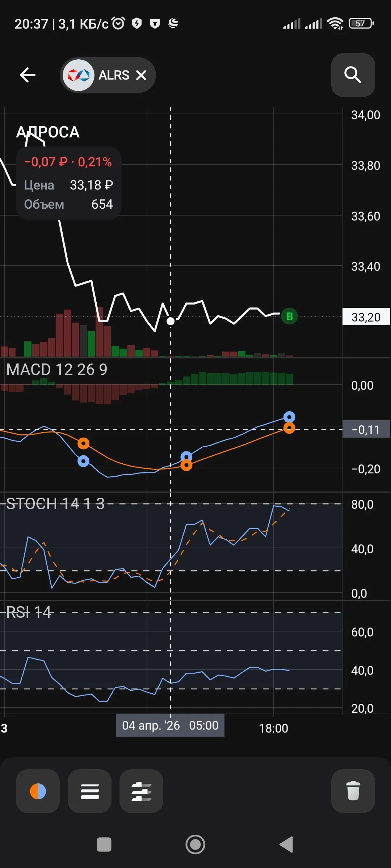Tap the Объем 654 tooltip row
This screenshot has height=868, width=391.
click(68, 204)
